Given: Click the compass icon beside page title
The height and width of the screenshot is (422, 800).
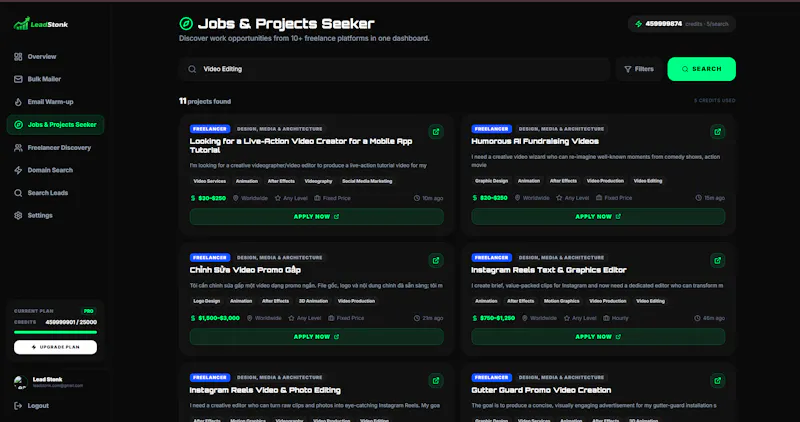Looking at the screenshot, I should point(186,23).
